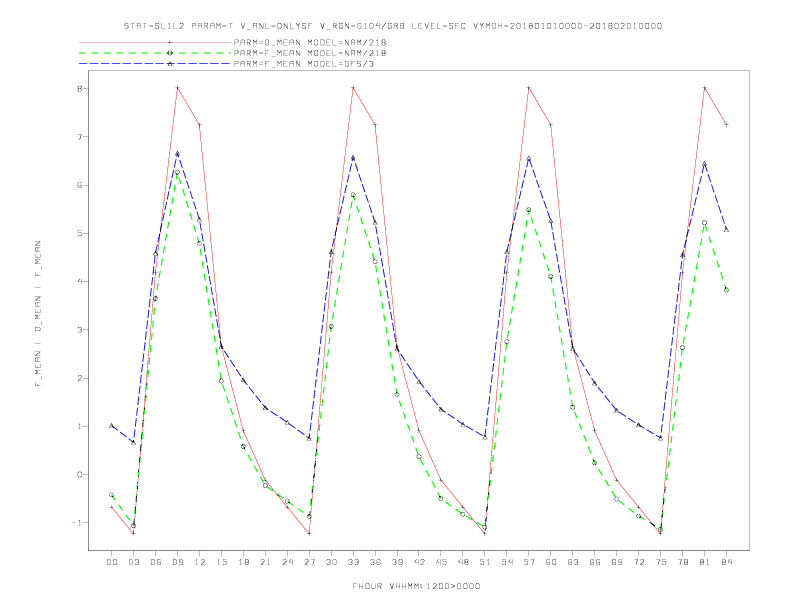Click the blue dashed legend line sample
Viewport: 792px width, 612px height.
tap(155, 64)
